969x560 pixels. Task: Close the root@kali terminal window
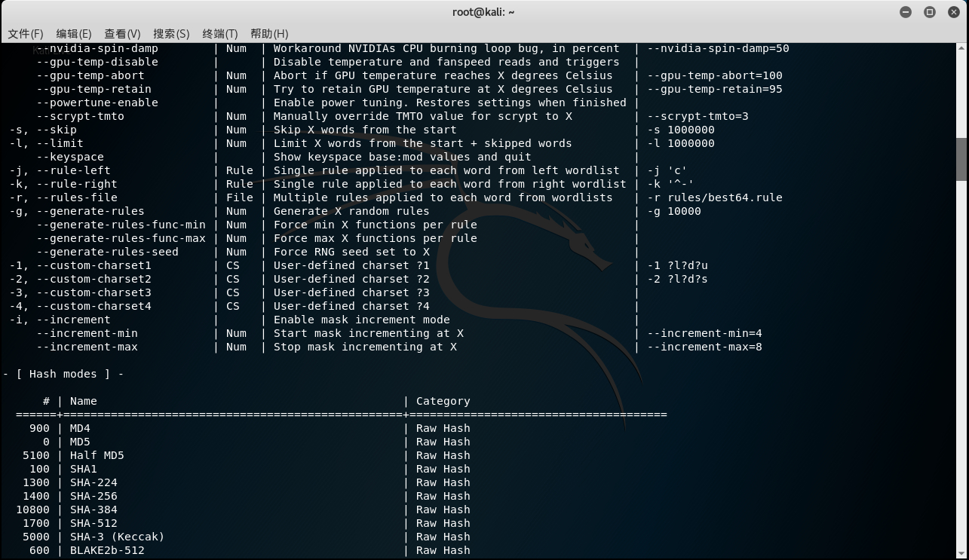[x=954, y=12]
